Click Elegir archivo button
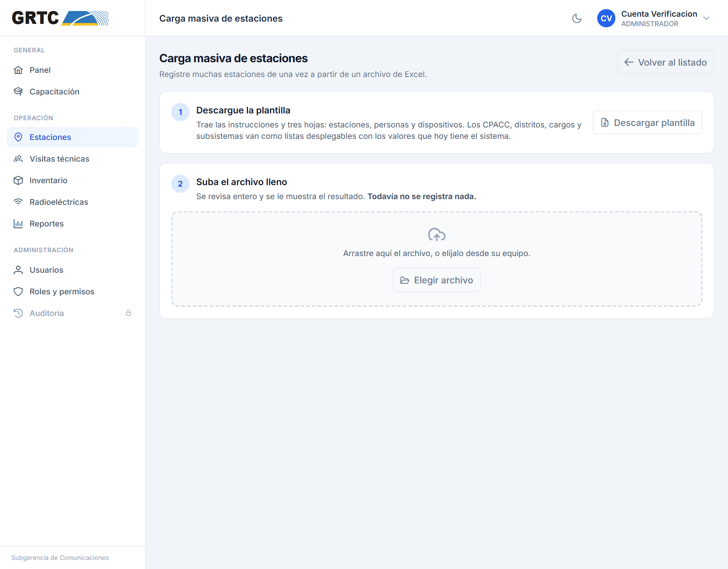 coord(436,280)
